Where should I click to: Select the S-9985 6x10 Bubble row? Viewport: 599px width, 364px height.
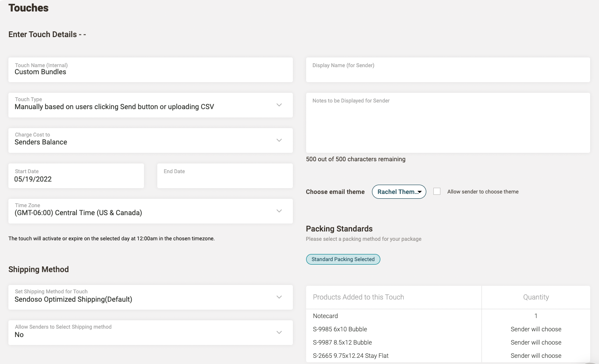click(x=340, y=329)
